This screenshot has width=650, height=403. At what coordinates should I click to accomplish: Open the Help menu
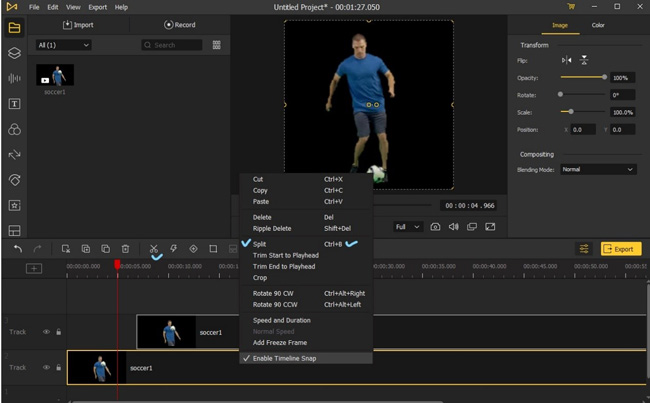pos(121,7)
